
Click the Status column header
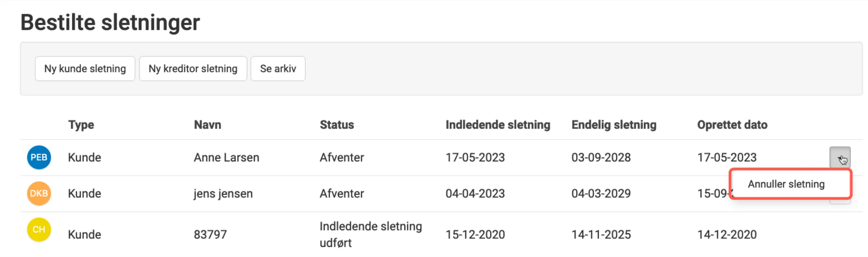click(x=337, y=125)
